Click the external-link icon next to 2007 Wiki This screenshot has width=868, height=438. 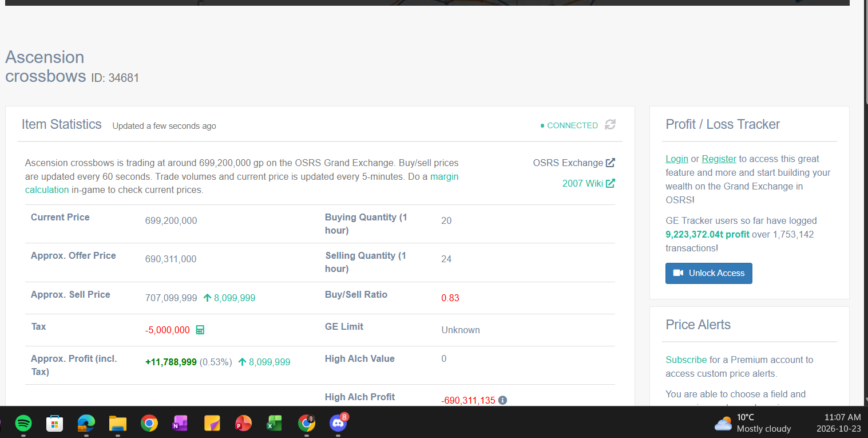pos(611,183)
